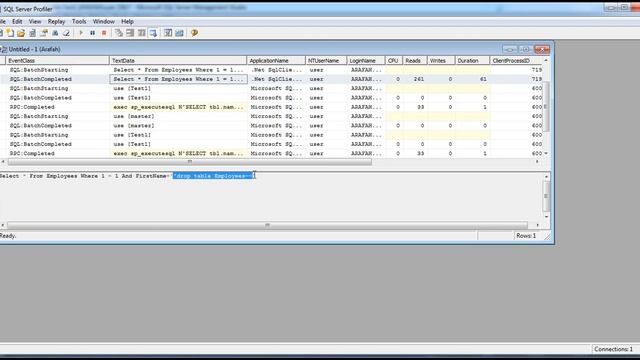Start the trace with play button
The height and width of the screenshot is (360, 640).
point(81,33)
